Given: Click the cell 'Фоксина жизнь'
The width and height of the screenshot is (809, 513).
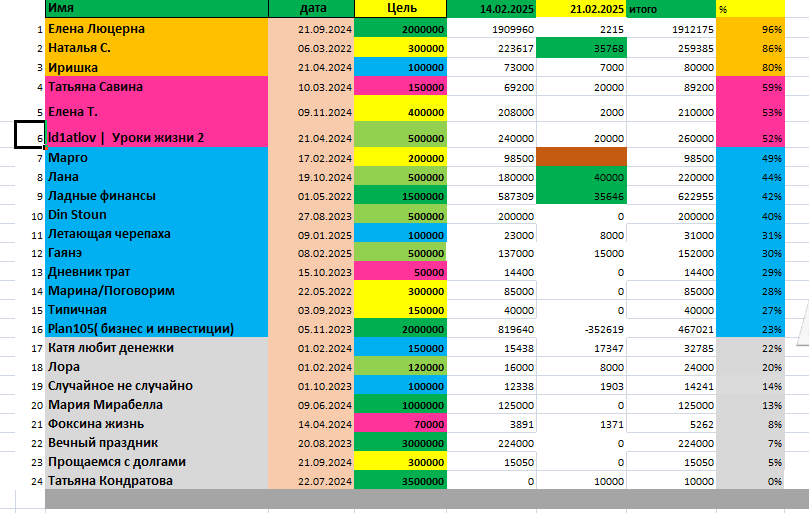Looking at the screenshot, I should coord(157,424).
